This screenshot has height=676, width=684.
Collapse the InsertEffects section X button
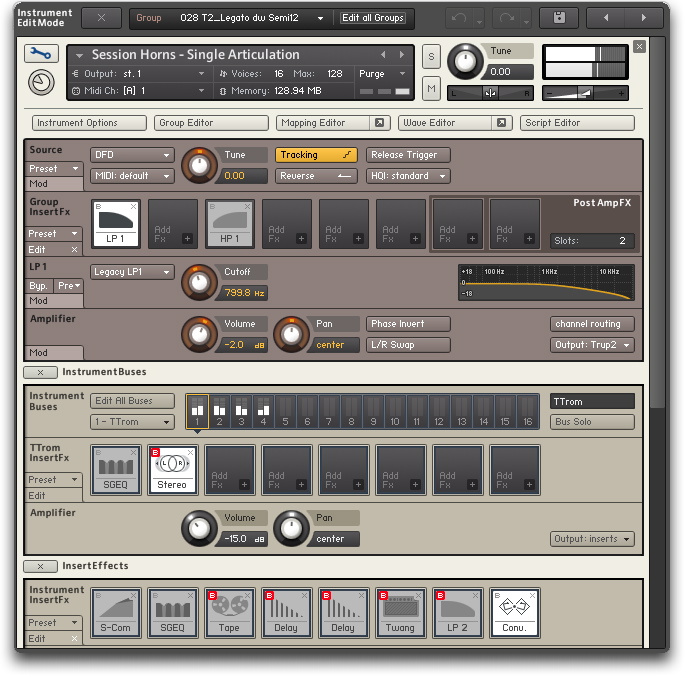(40, 566)
